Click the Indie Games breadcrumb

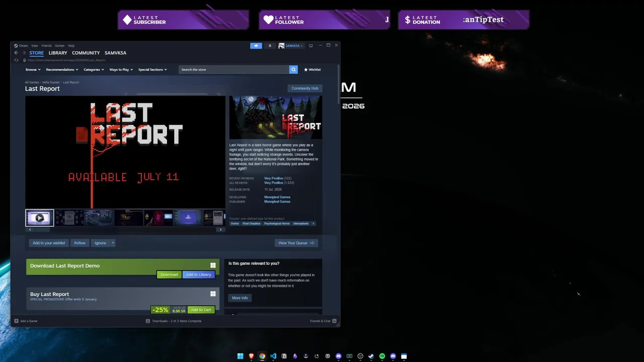[51, 82]
